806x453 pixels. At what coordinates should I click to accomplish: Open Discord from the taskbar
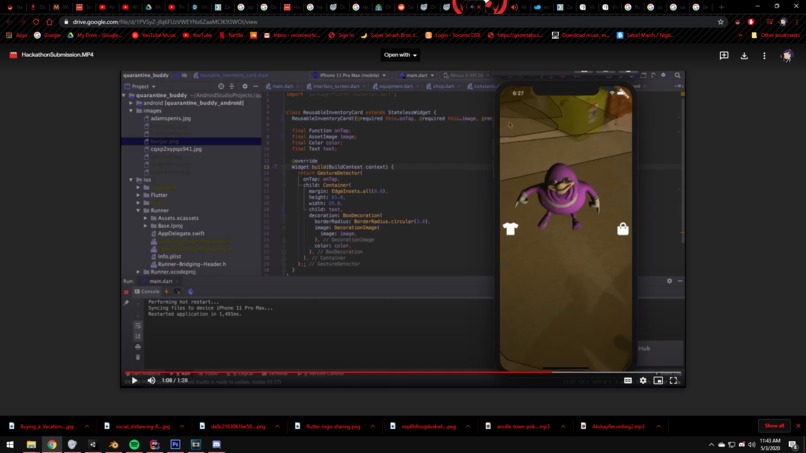pos(216,444)
